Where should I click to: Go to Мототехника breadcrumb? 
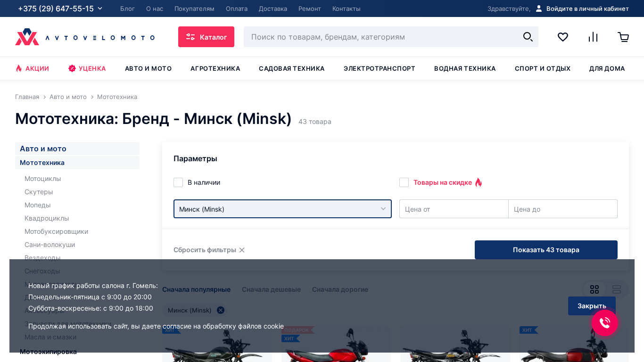(117, 97)
